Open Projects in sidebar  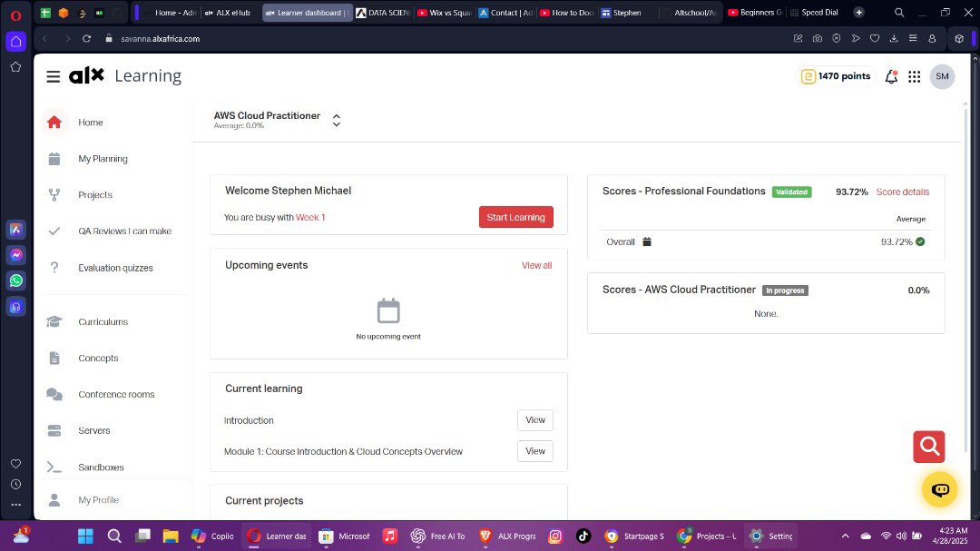95,195
